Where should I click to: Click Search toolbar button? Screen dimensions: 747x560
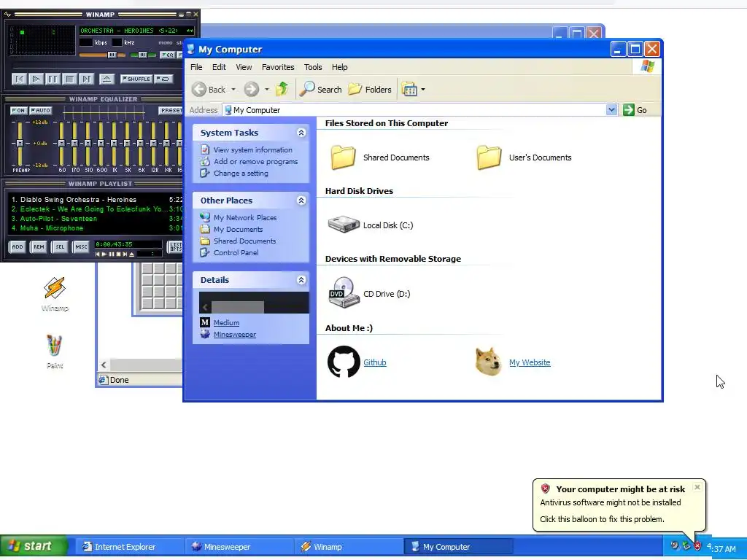pos(321,89)
